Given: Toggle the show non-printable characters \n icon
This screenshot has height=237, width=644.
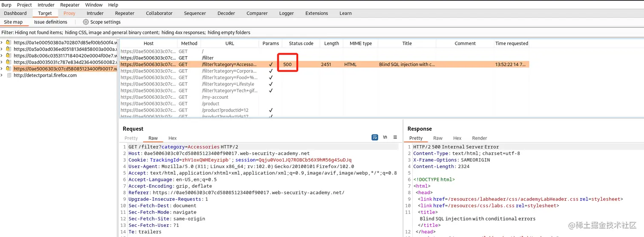Looking at the screenshot, I should click(385, 137).
